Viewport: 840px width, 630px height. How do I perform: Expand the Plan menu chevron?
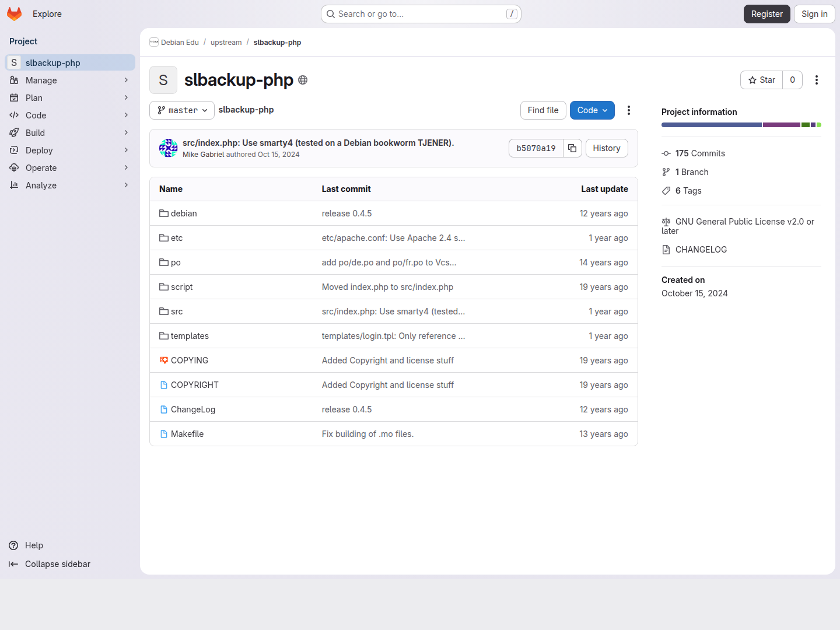[x=126, y=97]
